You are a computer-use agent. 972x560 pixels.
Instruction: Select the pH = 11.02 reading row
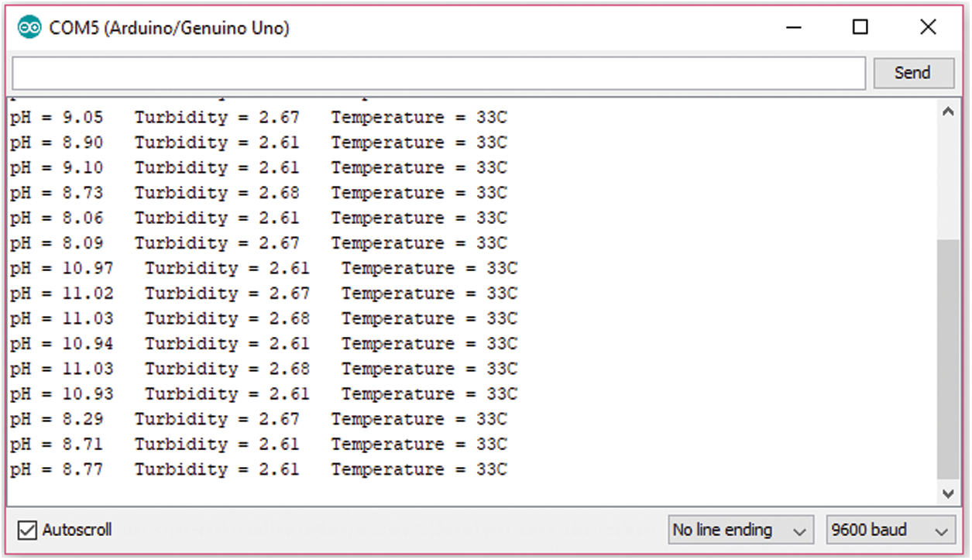click(263, 294)
